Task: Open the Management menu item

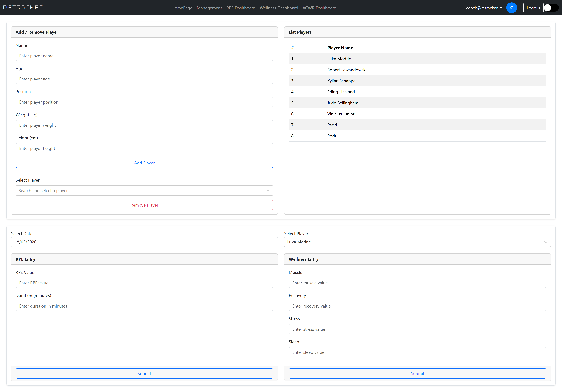Action: 209,8
